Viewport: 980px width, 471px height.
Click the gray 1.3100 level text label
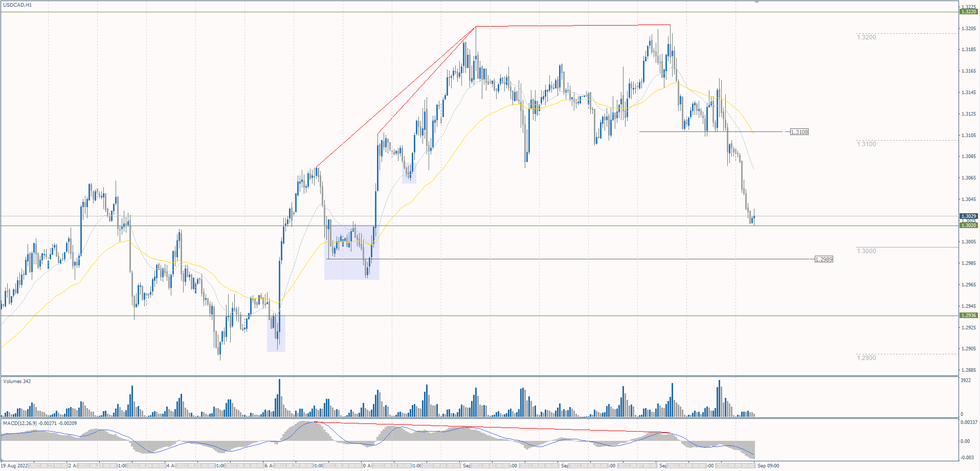pyautogui.click(x=866, y=144)
